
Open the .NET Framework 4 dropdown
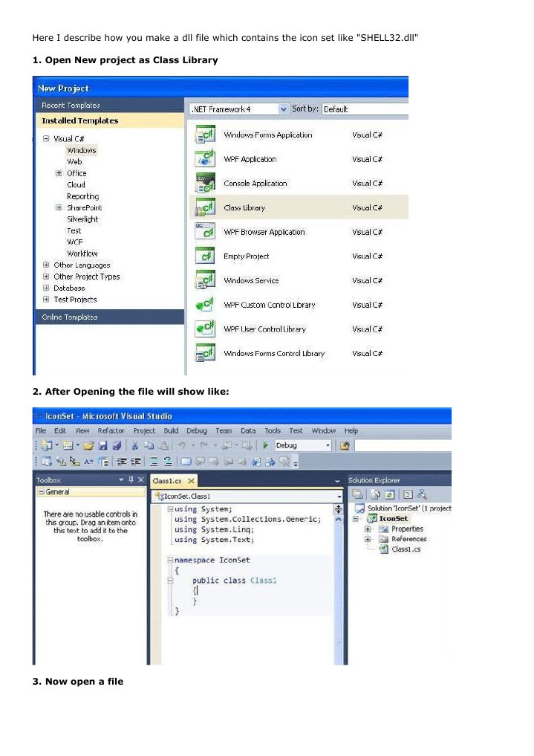pyautogui.click(x=283, y=109)
